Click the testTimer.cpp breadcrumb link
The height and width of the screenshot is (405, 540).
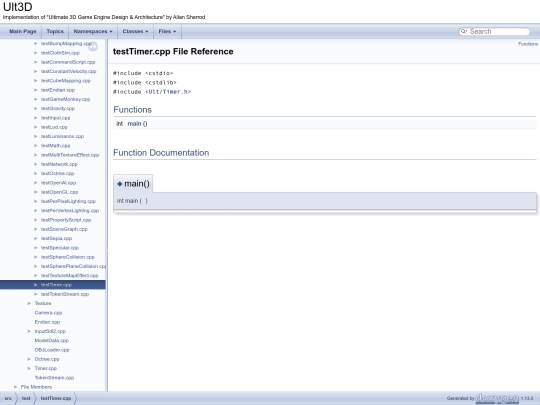coord(56,398)
